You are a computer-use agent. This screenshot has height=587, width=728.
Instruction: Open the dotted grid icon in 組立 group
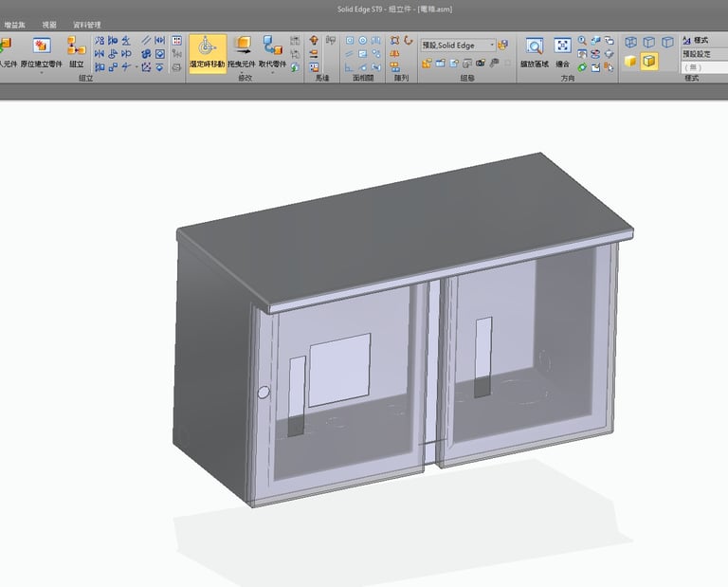click(177, 41)
